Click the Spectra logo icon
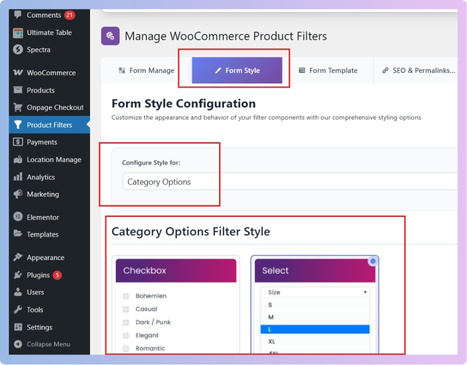 [x=18, y=49]
